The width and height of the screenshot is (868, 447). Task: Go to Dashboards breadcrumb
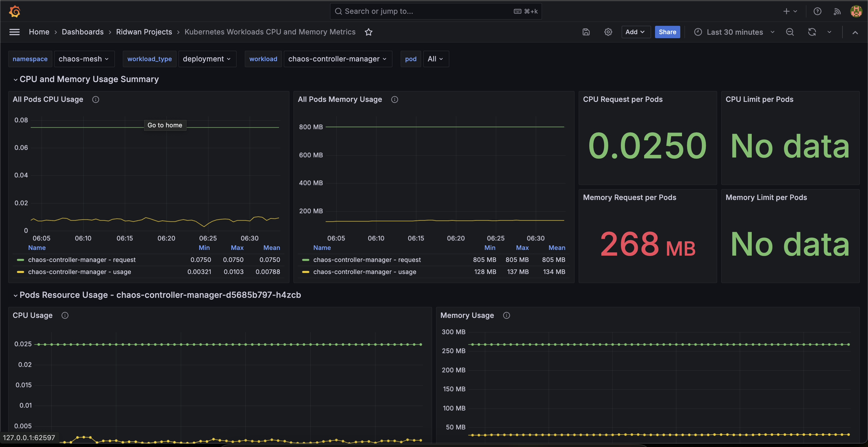pyautogui.click(x=83, y=32)
